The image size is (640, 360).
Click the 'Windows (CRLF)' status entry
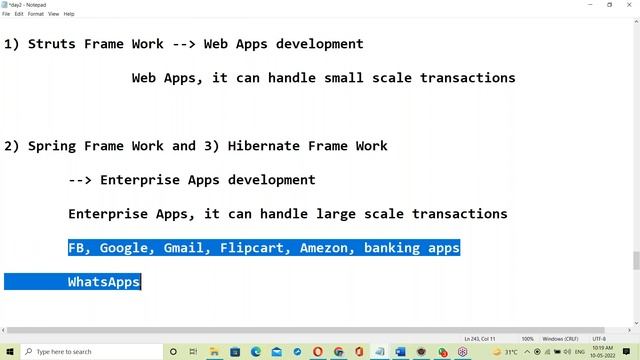click(560, 339)
